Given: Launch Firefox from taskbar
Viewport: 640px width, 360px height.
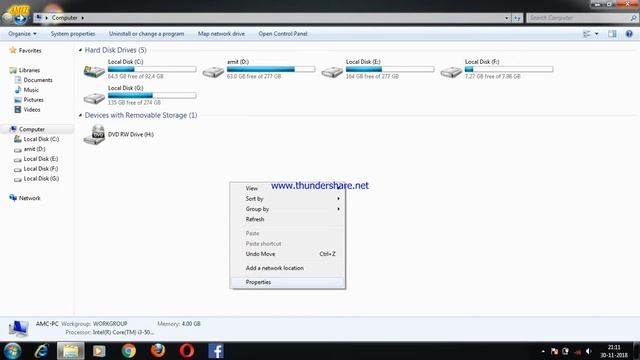Looking at the screenshot, I should (x=158, y=351).
